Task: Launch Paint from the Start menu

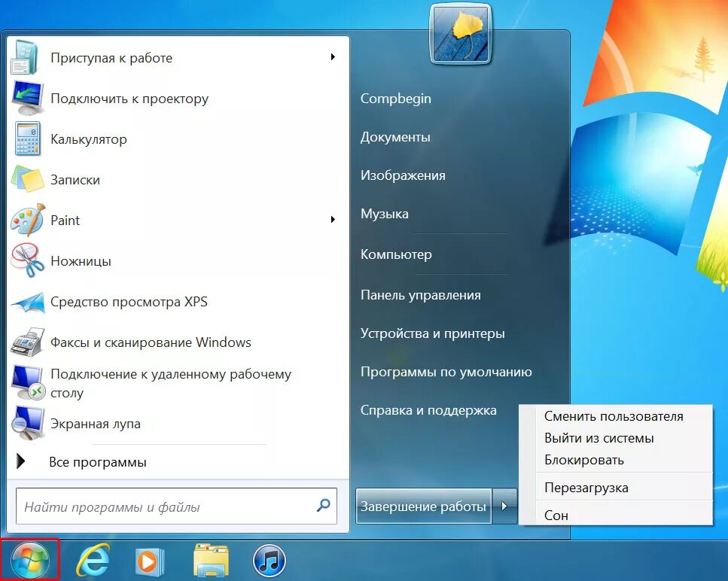Action: (65, 220)
